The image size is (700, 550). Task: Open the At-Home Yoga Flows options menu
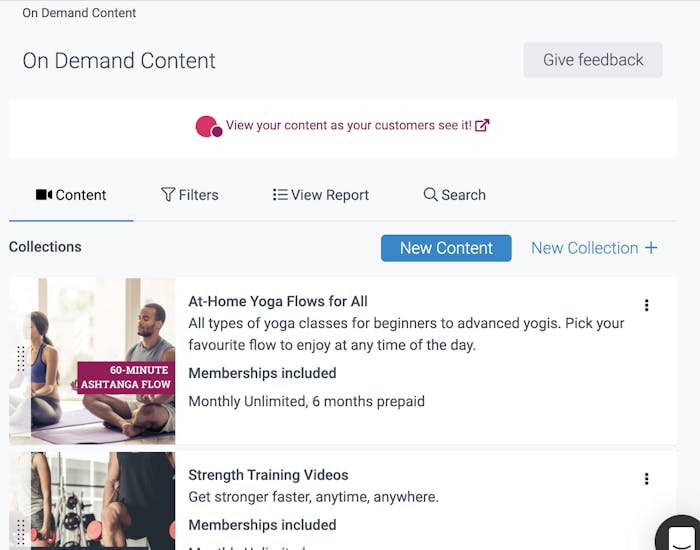point(646,306)
